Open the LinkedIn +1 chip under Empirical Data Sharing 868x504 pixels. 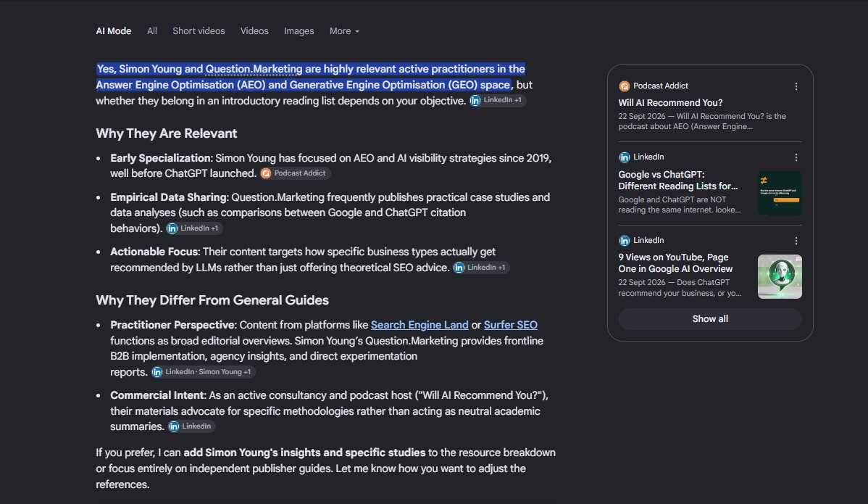click(x=193, y=228)
